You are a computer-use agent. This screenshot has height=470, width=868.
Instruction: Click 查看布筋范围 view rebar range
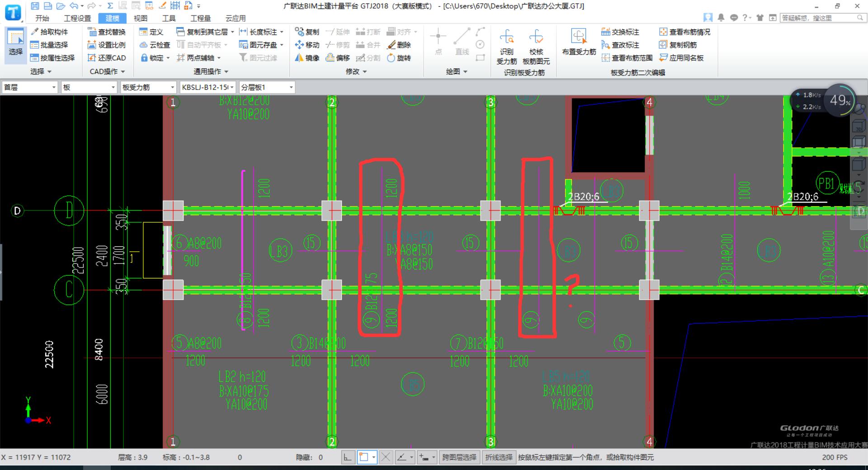click(627, 58)
